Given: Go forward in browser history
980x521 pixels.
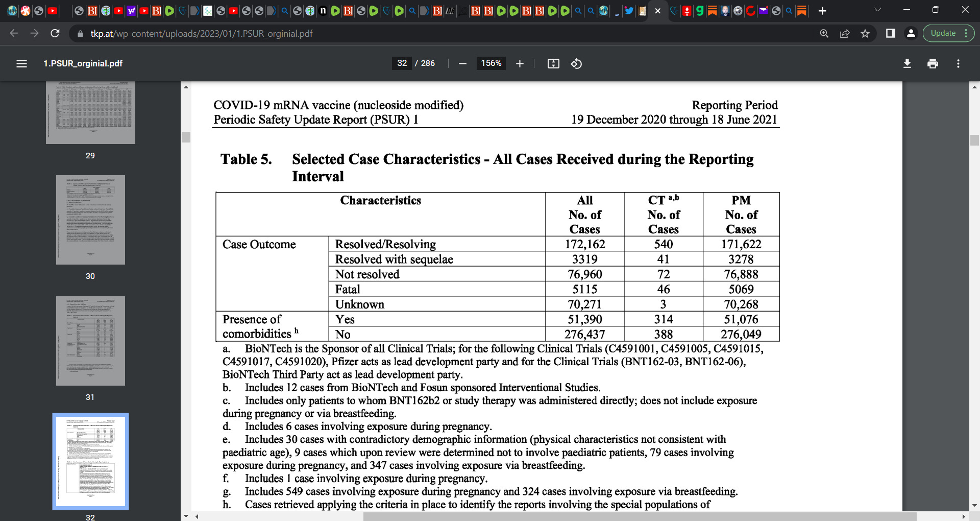Looking at the screenshot, I should (x=35, y=33).
